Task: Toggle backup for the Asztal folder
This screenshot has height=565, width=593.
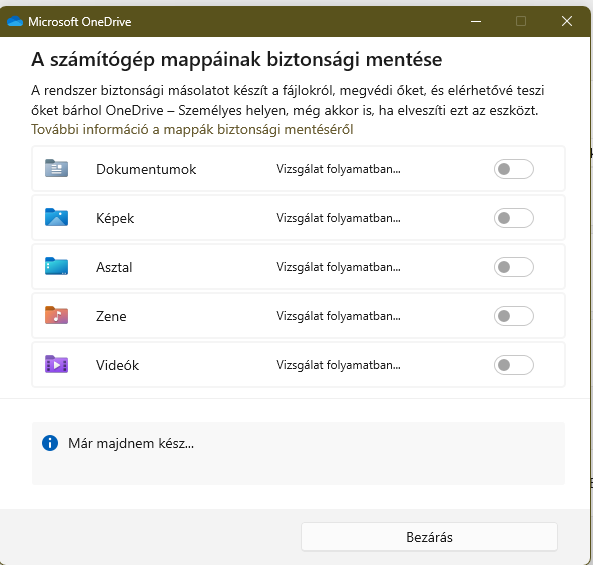Action: point(514,267)
